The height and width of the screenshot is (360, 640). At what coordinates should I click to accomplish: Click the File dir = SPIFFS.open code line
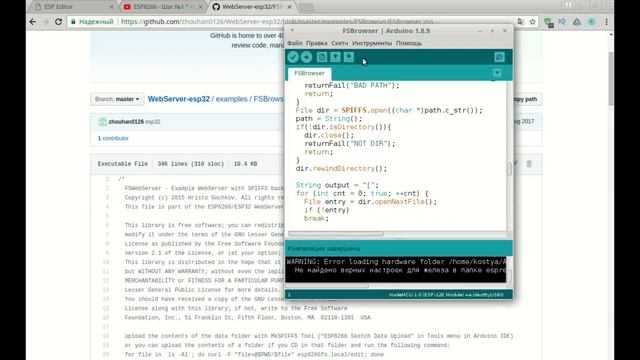(389, 110)
